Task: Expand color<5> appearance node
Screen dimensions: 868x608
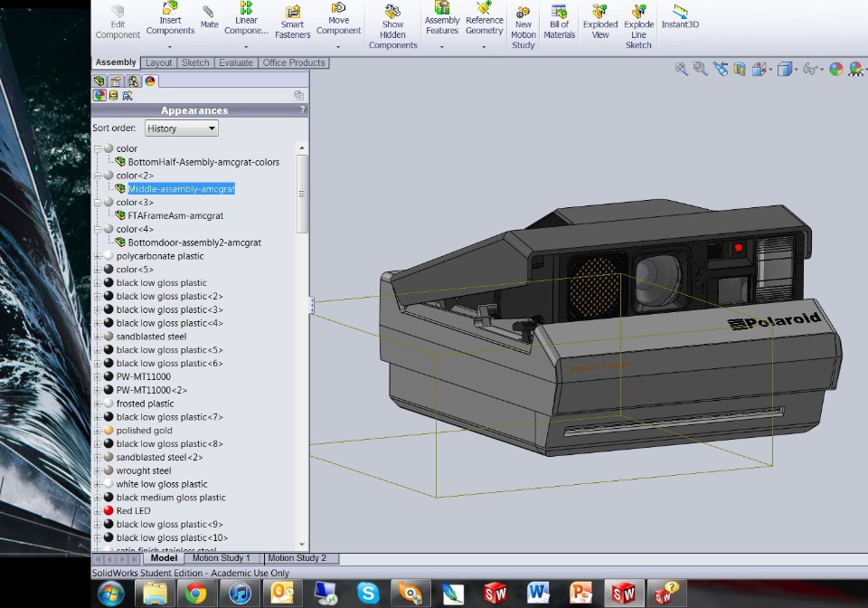Action: 98,269
